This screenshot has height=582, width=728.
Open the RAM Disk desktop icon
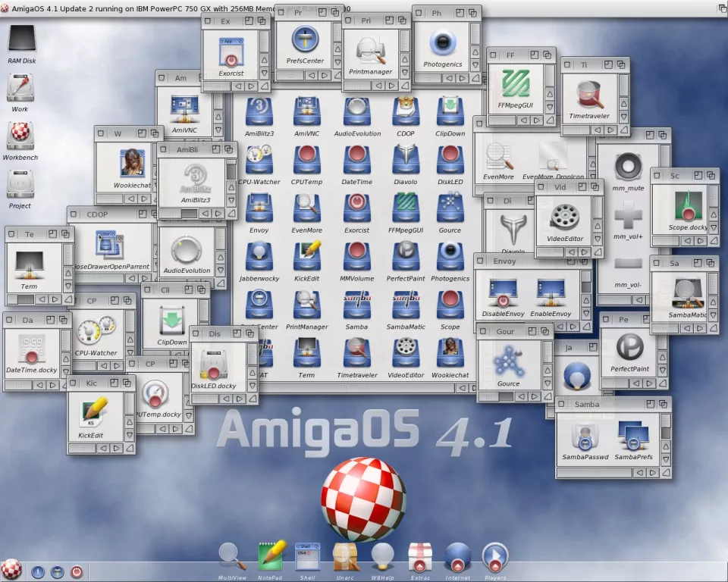21,39
